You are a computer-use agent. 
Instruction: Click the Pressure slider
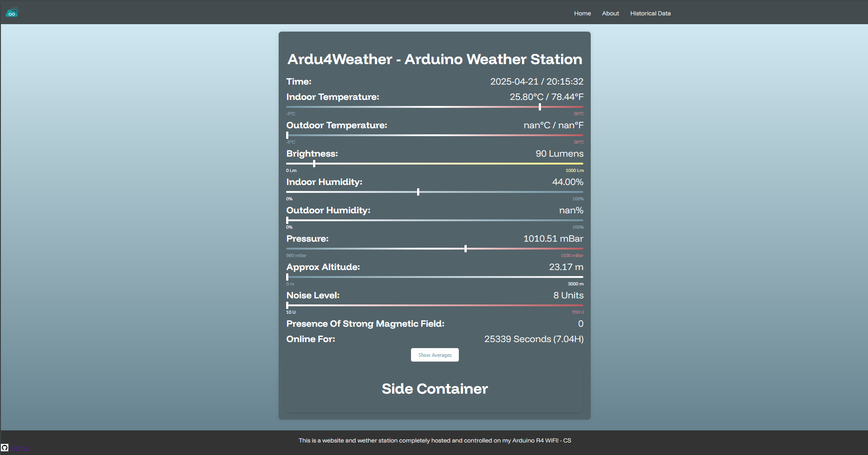tap(435, 249)
